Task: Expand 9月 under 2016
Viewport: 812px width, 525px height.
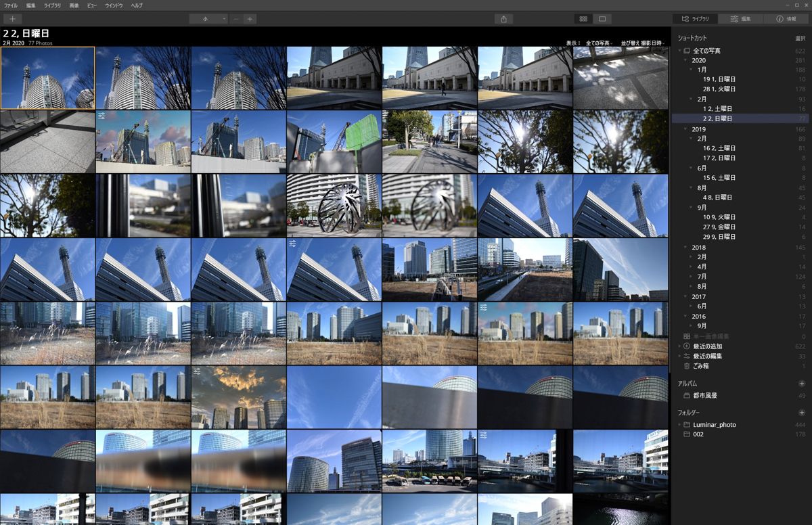Action: [691, 325]
